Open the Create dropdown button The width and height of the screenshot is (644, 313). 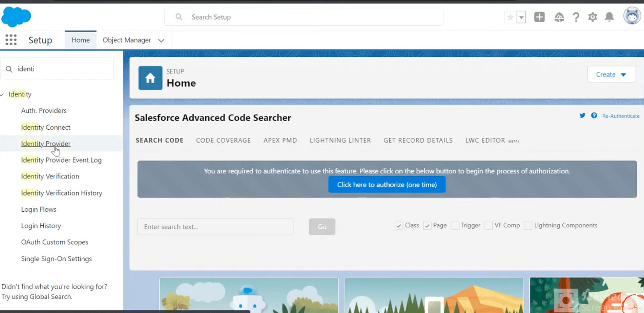coord(611,74)
